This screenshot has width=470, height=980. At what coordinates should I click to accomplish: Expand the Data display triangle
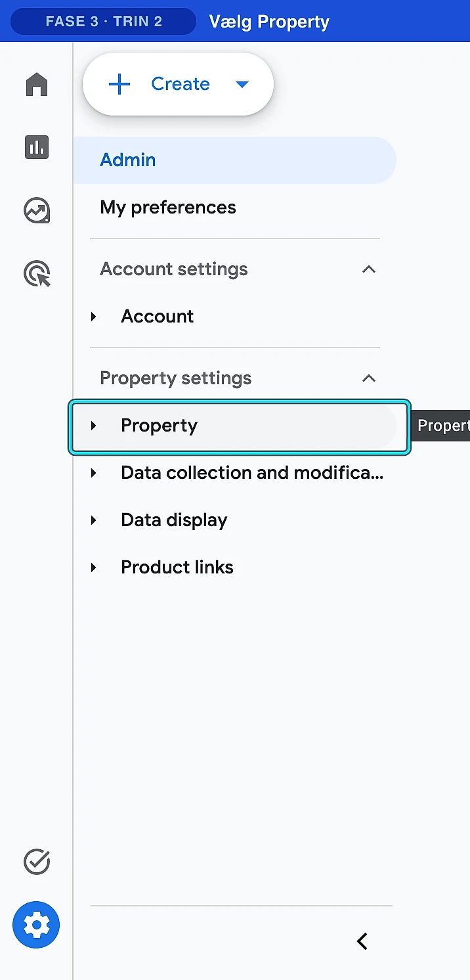coord(93,520)
